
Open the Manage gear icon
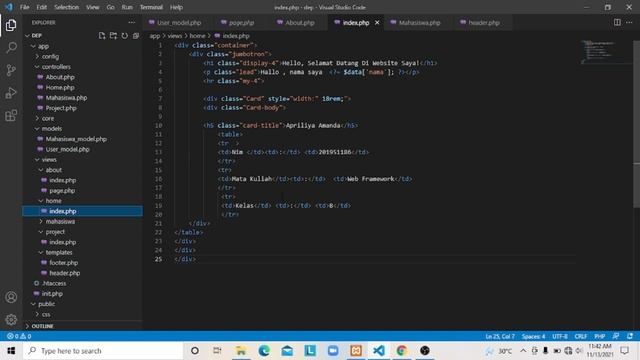click(11, 320)
